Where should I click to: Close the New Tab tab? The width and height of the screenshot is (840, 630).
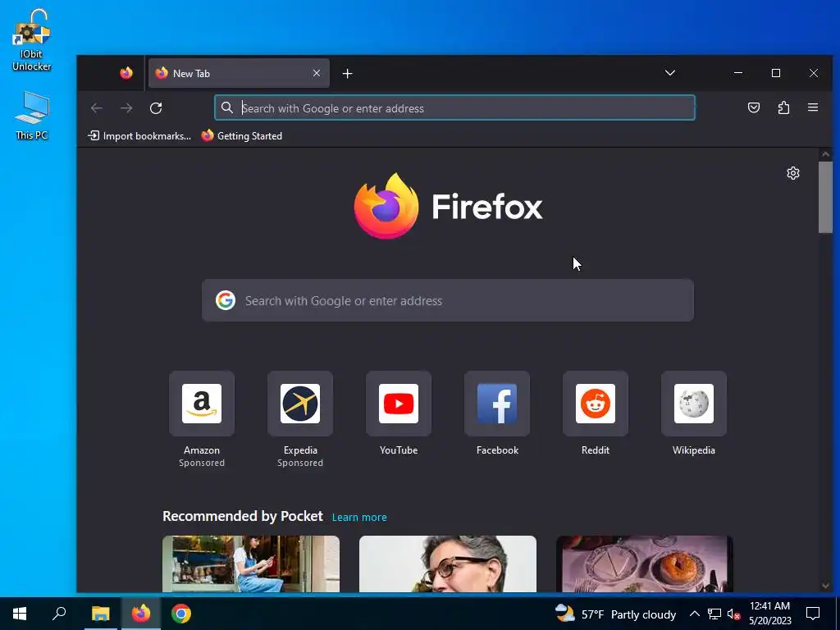pyautogui.click(x=317, y=73)
